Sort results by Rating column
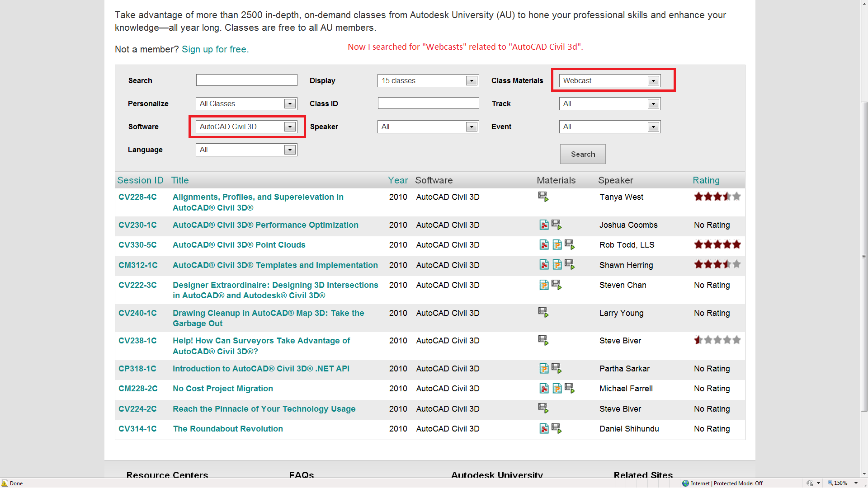868x488 pixels. [706, 180]
